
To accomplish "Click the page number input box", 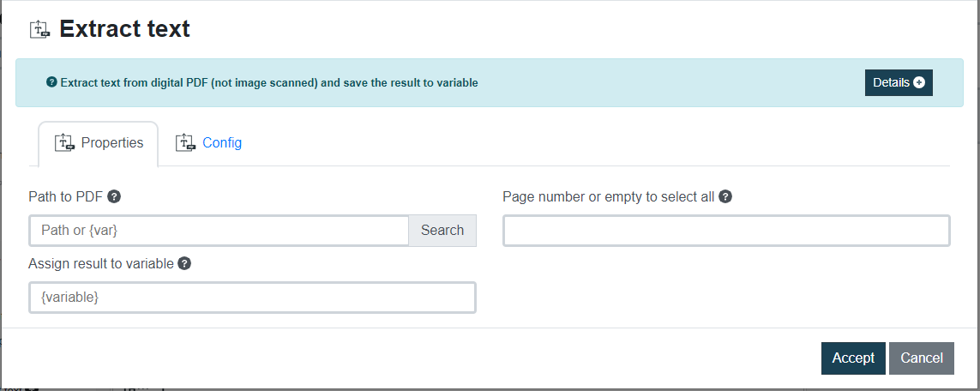I will [x=725, y=231].
